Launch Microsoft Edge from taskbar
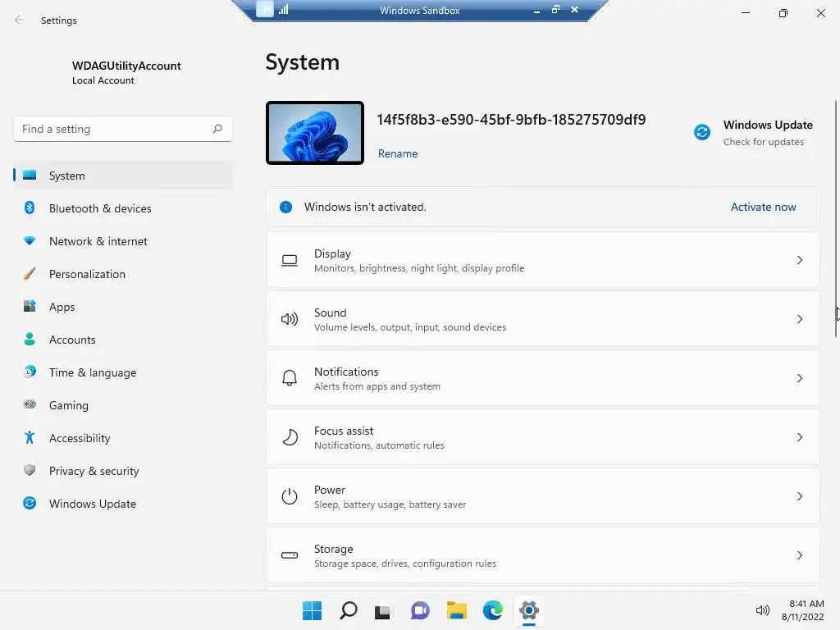Viewport: 840px width, 630px height. [492, 610]
